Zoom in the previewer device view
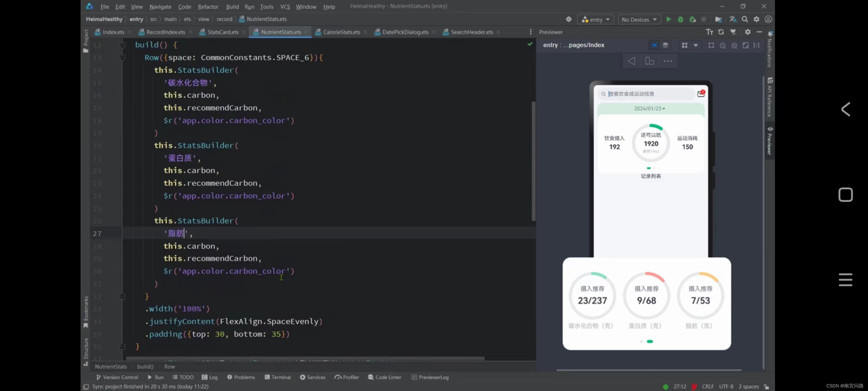This screenshot has width=868, height=391. 734,46
